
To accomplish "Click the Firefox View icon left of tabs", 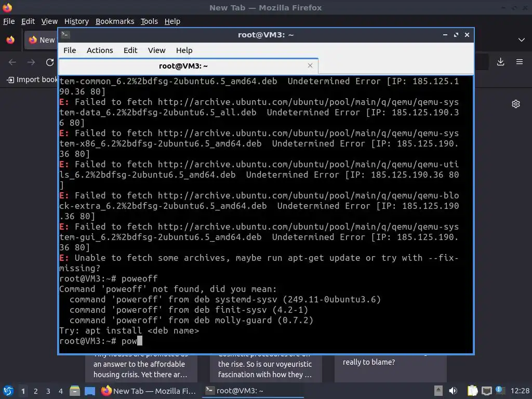I will tap(10, 40).
